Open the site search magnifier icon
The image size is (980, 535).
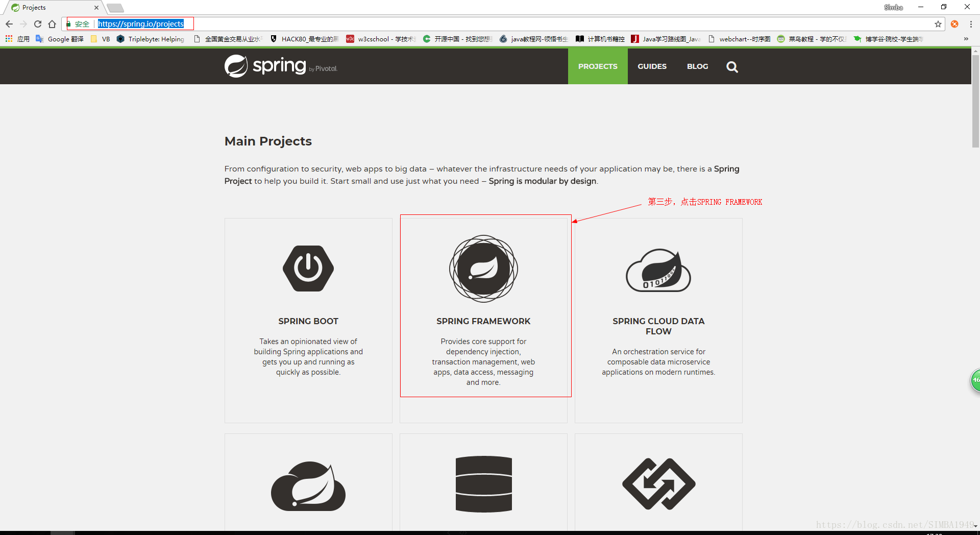[x=732, y=66]
